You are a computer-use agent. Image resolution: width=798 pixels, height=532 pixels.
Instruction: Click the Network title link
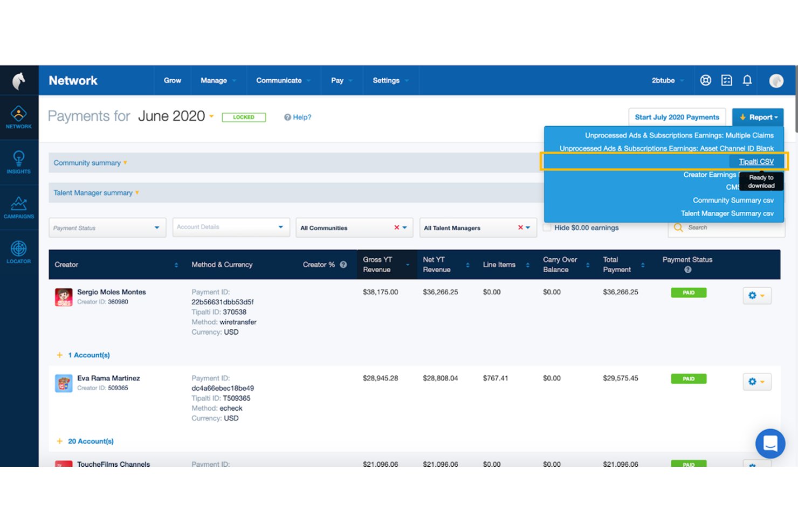(x=73, y=80)
